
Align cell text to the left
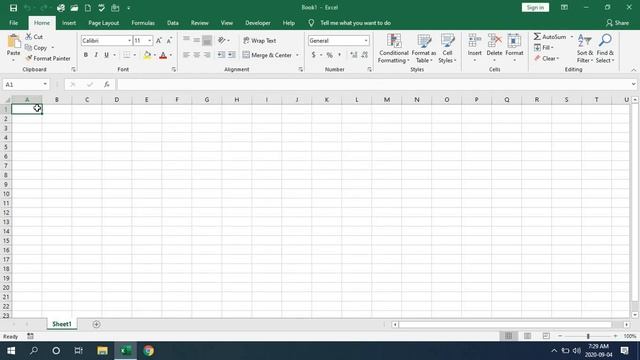tap(186, 55)
